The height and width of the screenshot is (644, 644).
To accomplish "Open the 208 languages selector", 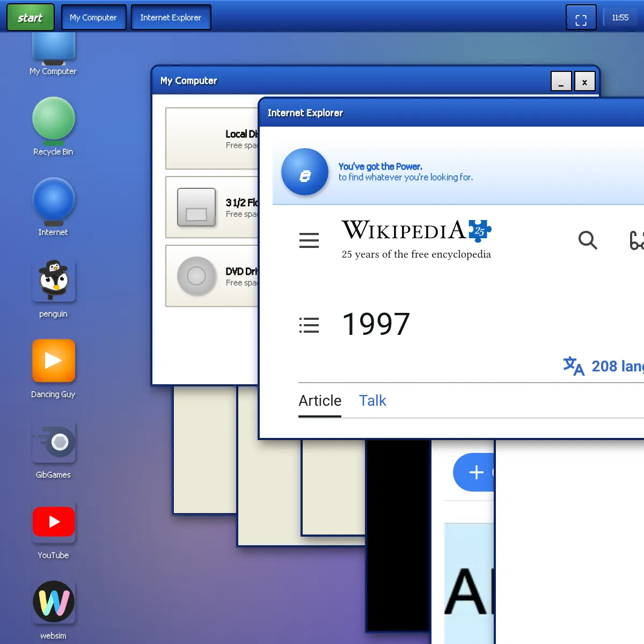I will [603, 366].
